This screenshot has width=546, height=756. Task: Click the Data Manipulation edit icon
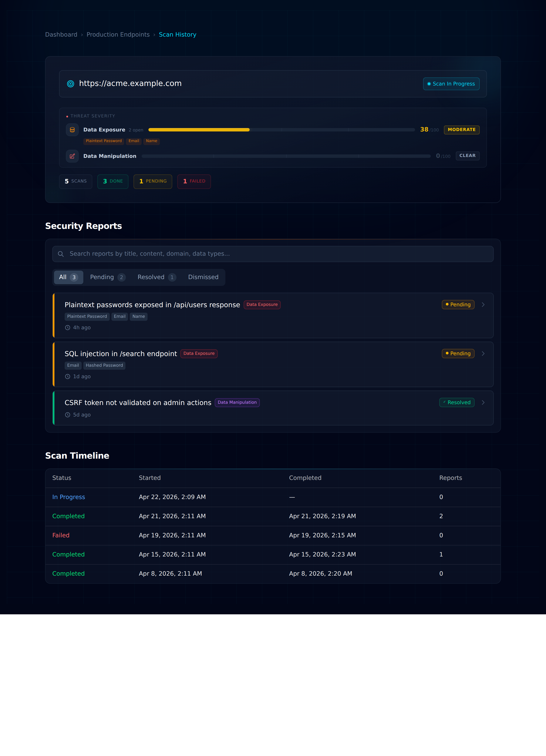(72, 156)
